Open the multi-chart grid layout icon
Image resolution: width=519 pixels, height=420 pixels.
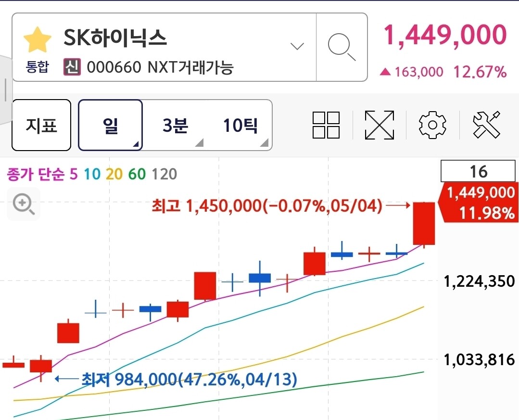pyautogui.click(x=326, y=125)
